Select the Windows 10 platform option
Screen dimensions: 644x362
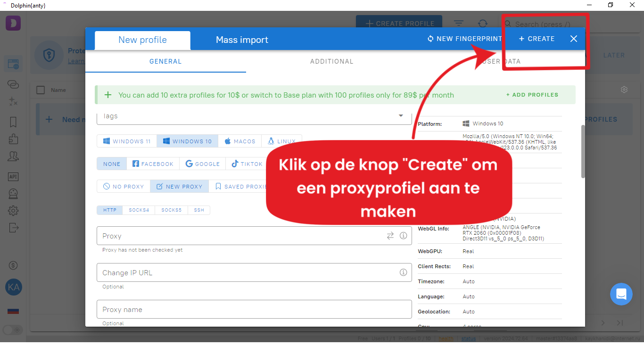(187, 141)
